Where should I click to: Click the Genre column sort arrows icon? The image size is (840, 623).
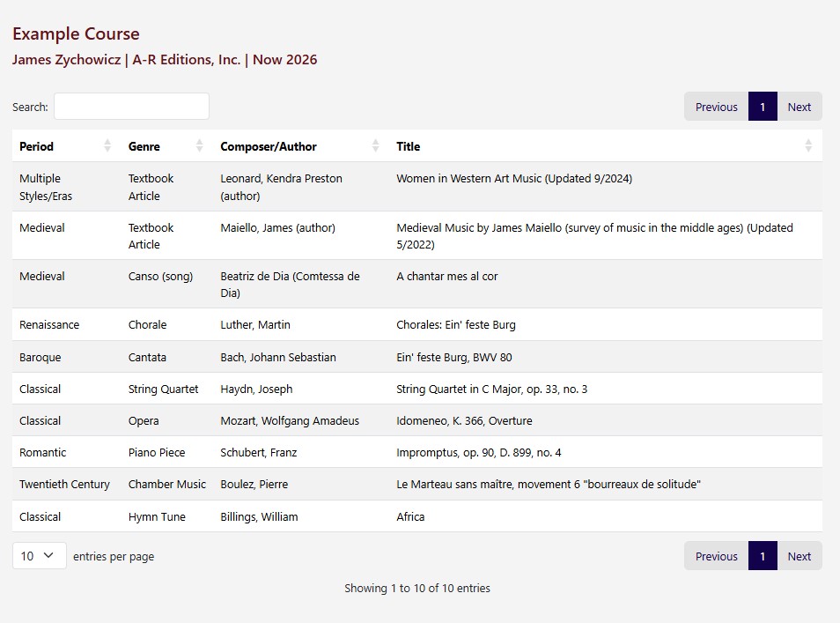[199, 146]
